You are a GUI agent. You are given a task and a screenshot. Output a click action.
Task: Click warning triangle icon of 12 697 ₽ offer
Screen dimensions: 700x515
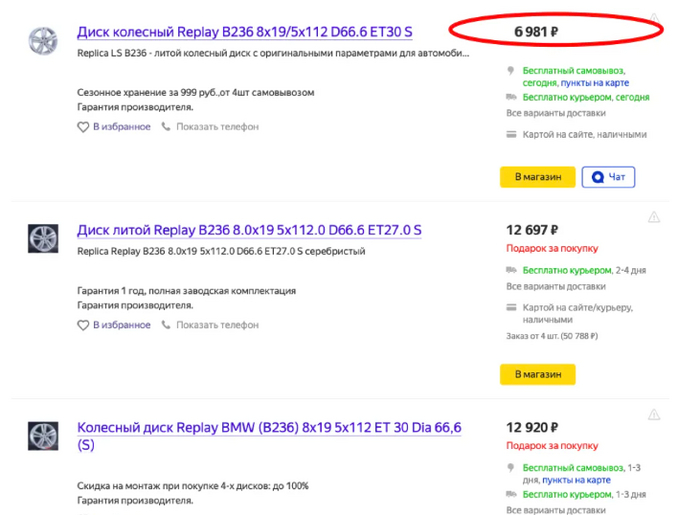tap(654, 217)
